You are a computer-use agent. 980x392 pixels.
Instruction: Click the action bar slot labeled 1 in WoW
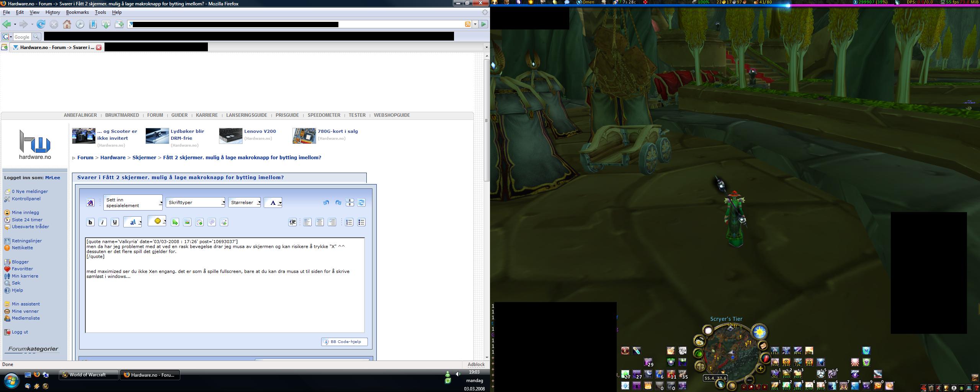[x=775, y=385]
